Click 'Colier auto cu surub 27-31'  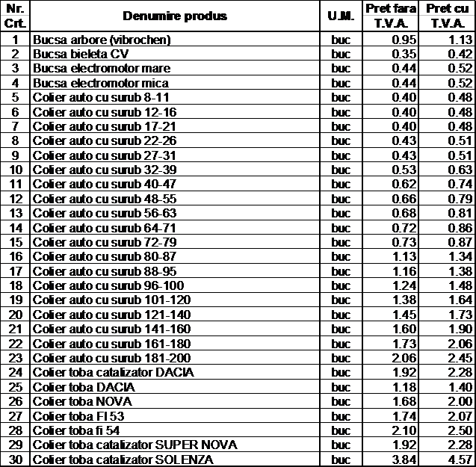tap(105, 155)
